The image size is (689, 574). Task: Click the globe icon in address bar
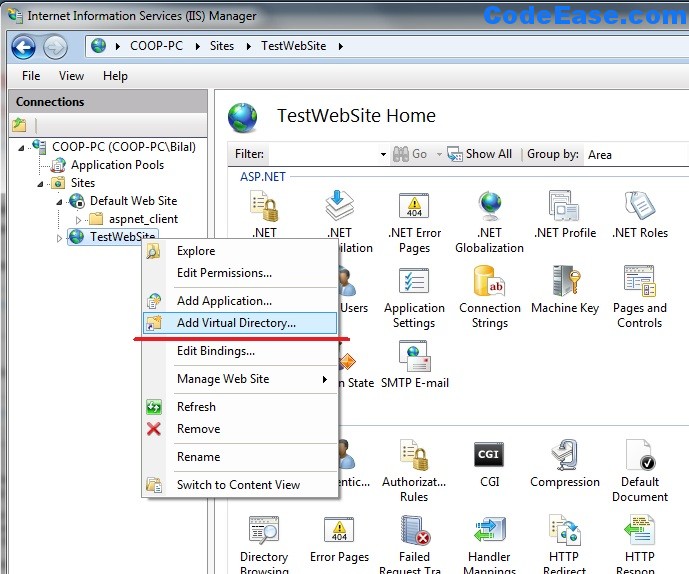coord(98,46)
